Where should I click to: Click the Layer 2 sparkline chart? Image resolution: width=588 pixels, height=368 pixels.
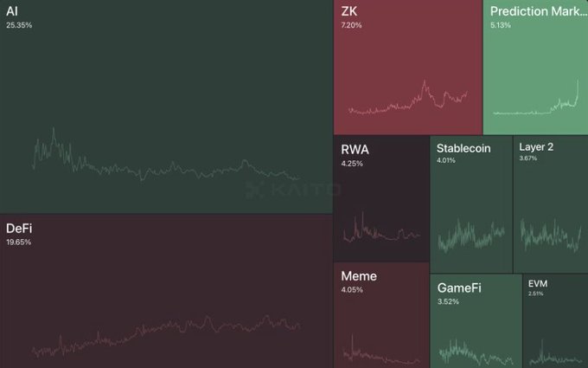(x=551, y=234)
